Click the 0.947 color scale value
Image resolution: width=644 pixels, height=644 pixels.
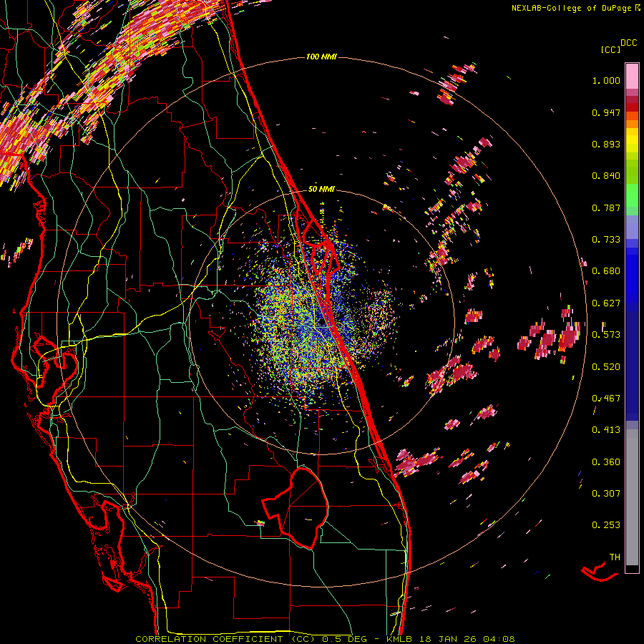coord(606,112)
